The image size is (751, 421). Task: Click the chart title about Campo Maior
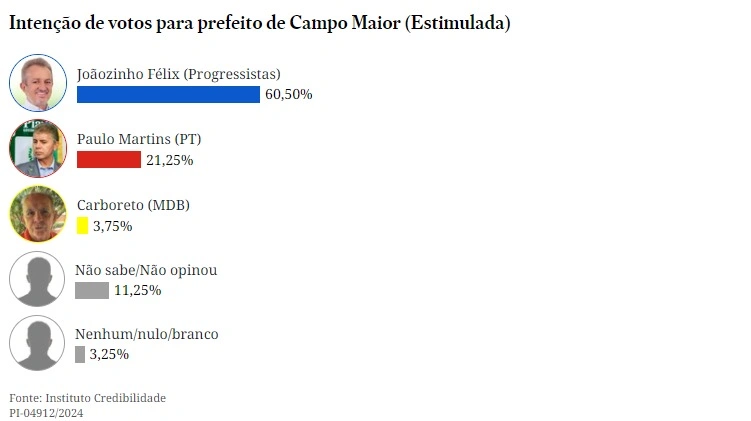tap(260, 23)
